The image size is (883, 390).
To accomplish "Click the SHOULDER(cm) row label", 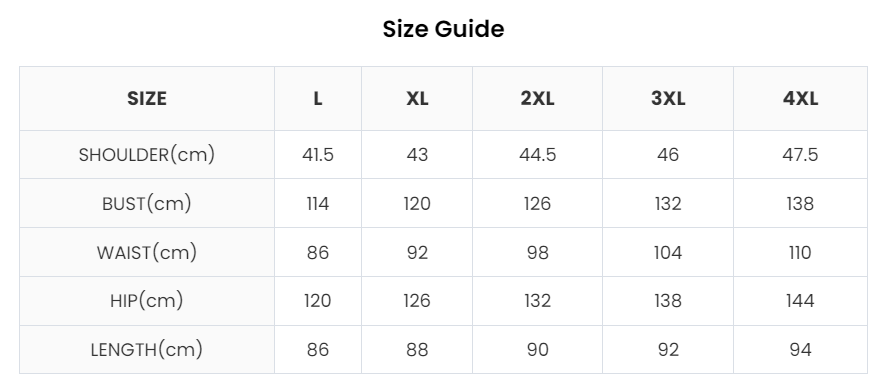I will [x=147, y=155].
